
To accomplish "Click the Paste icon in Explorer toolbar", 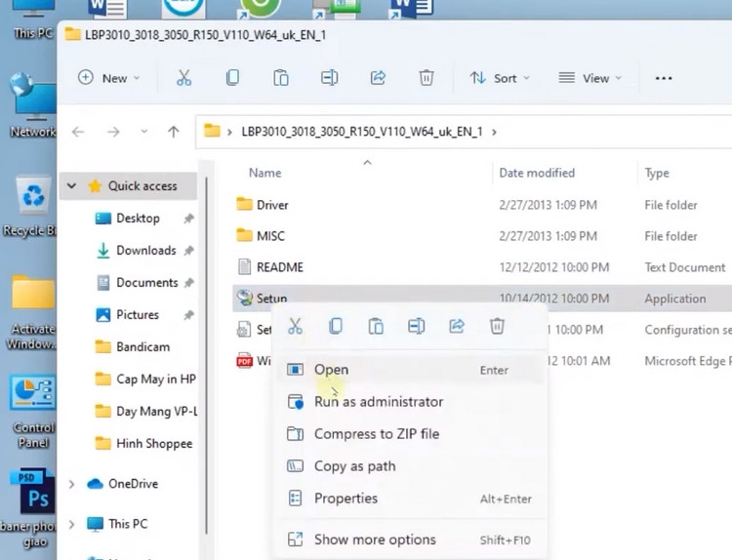I will tap(280, 78).
